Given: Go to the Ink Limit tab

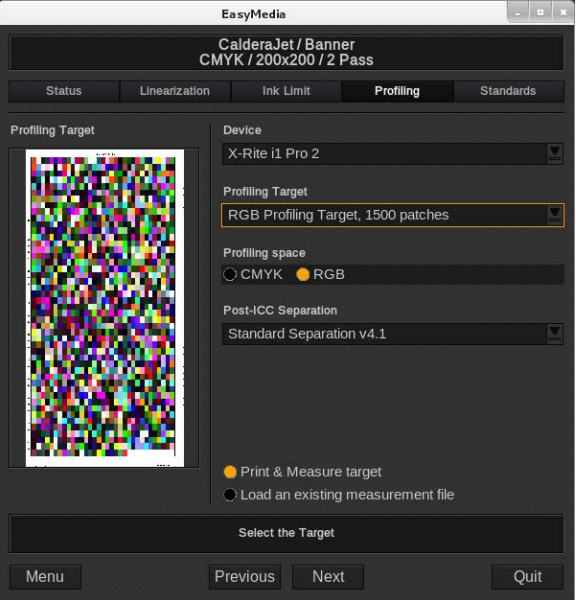Looking at the screenshot, I should click(x=286, y=91).
